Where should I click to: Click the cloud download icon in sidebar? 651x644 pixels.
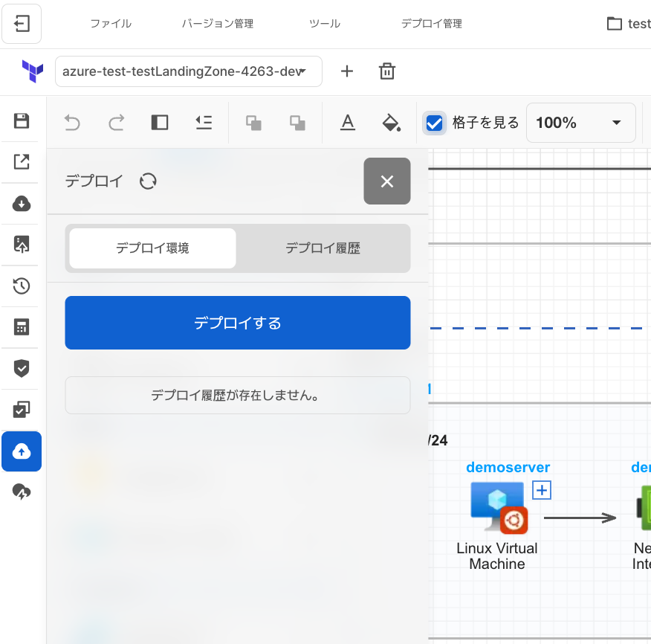coord(22,204)
